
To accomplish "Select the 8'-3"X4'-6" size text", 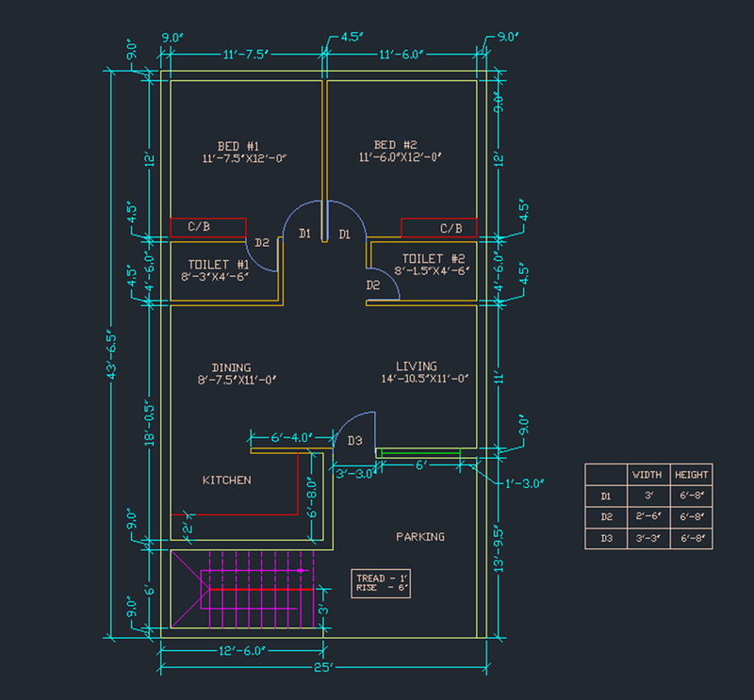I will click(215, 277).
